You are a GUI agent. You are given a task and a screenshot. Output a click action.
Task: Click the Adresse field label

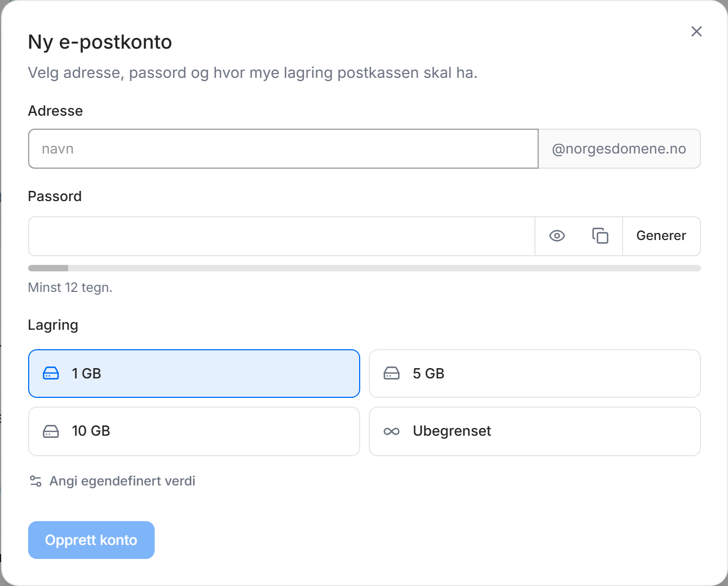point(56,111)
